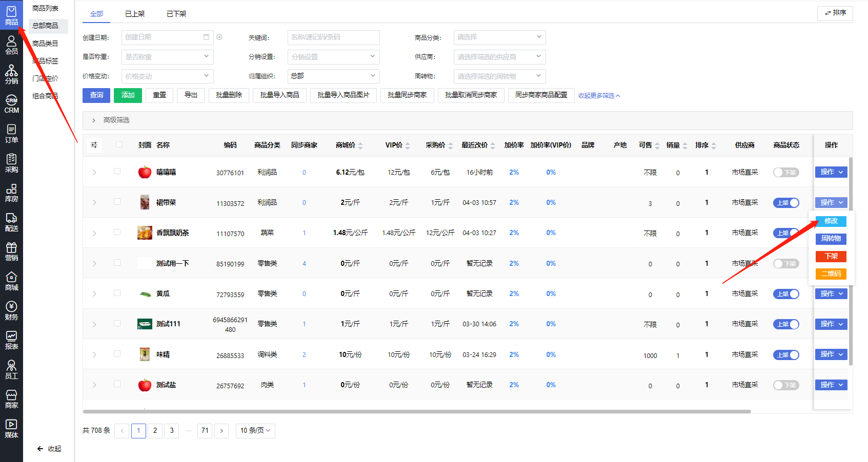Toggle the shelf status switch for 嘻嘻嘻

click(785, 173)
